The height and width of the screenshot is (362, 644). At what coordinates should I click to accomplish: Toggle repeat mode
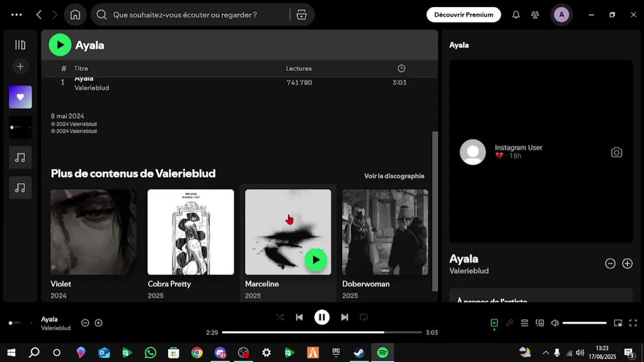pyautogui.click(x=364, y=317)
